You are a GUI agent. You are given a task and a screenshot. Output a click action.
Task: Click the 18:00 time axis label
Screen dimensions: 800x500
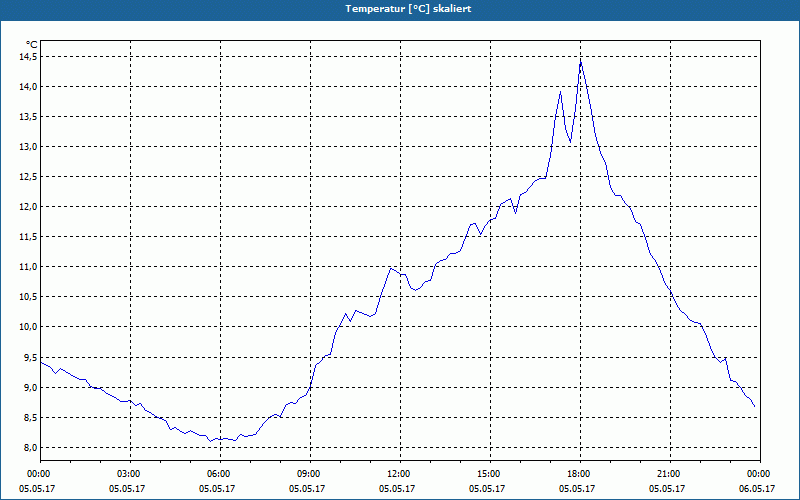pos(580,474)
